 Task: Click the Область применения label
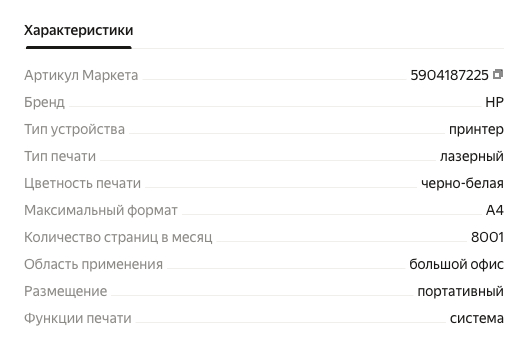click(x=93, y=264)
